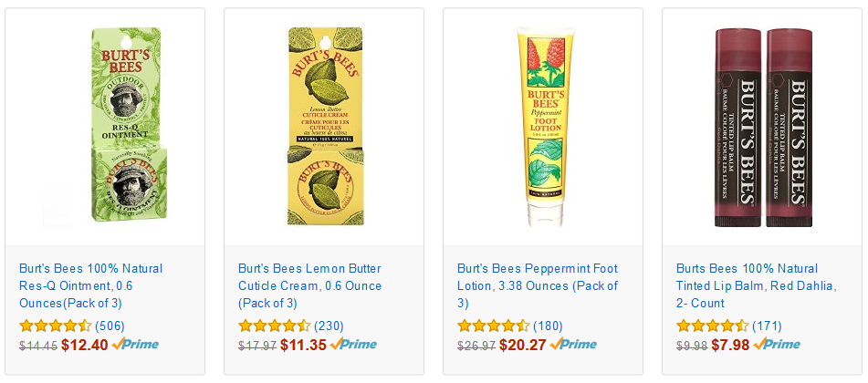
Task: Open the 230 reviews link
Action: click(x=329, y=326)
